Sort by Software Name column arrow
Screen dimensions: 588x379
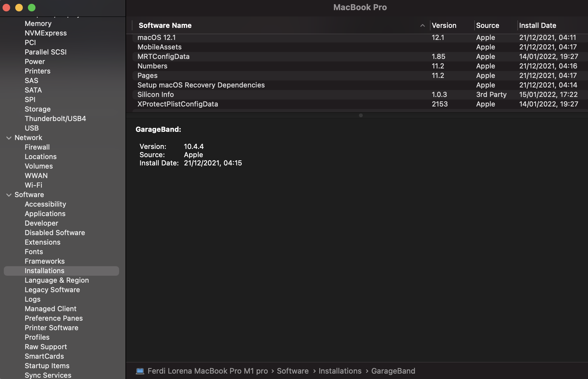(422, 25)
